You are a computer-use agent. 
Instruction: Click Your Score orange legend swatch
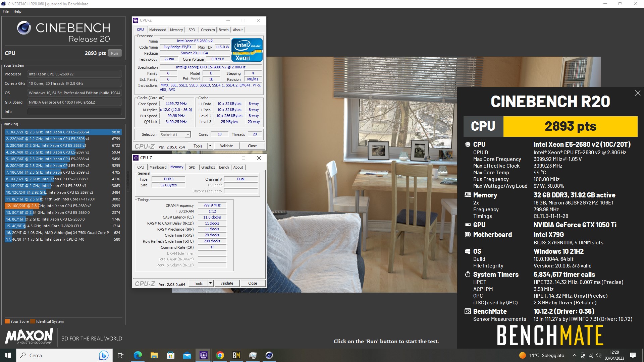click(7, 321)
